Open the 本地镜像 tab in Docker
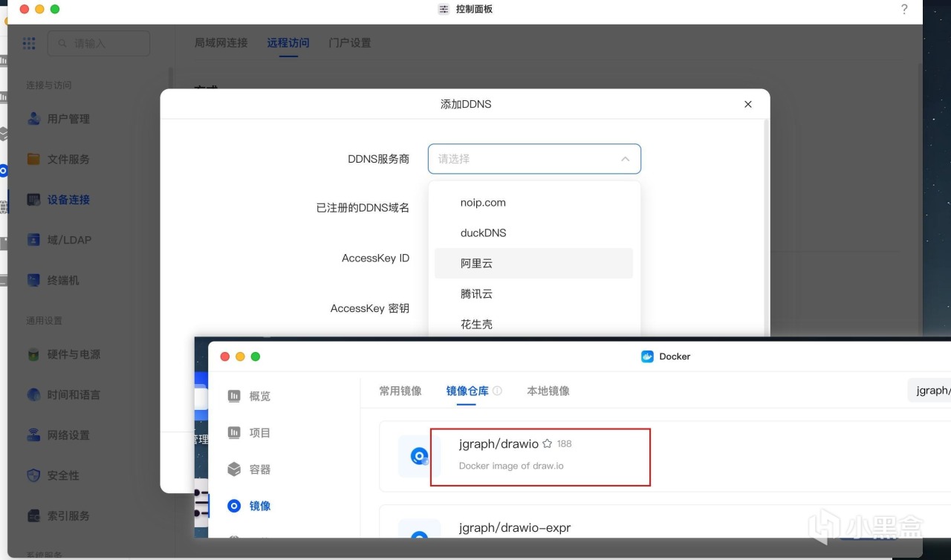Image resolution: width=951 pixels, height=560 pixels. tap(548, 391)
